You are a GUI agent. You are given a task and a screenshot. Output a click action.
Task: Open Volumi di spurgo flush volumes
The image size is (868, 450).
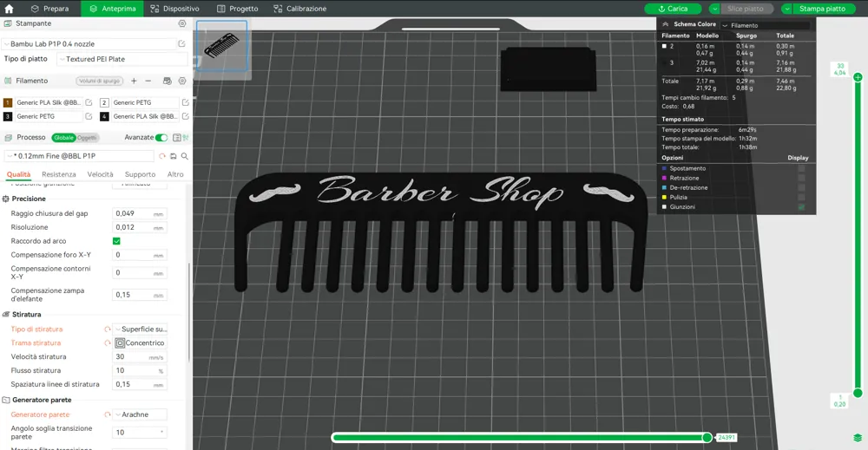tap(99, 81)
